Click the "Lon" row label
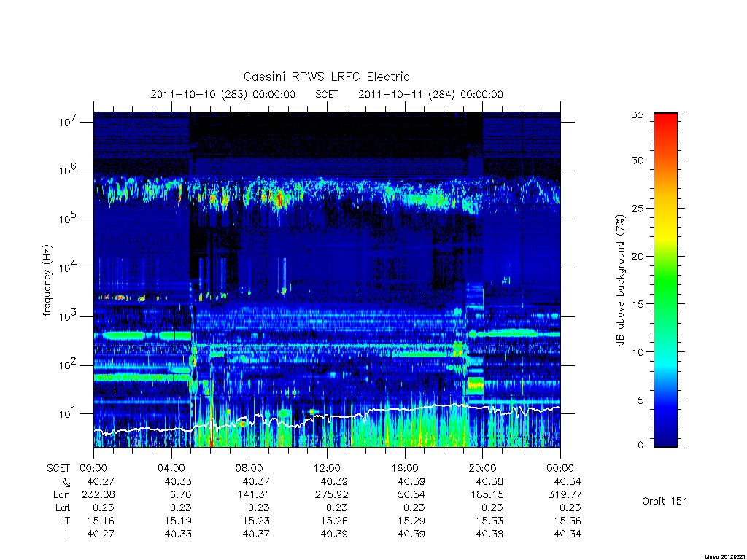This screenshot has width=747, height=560. (61, 495)
